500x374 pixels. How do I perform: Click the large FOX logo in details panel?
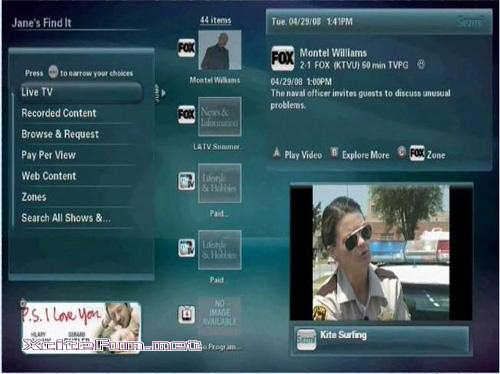tap(283, 58)
